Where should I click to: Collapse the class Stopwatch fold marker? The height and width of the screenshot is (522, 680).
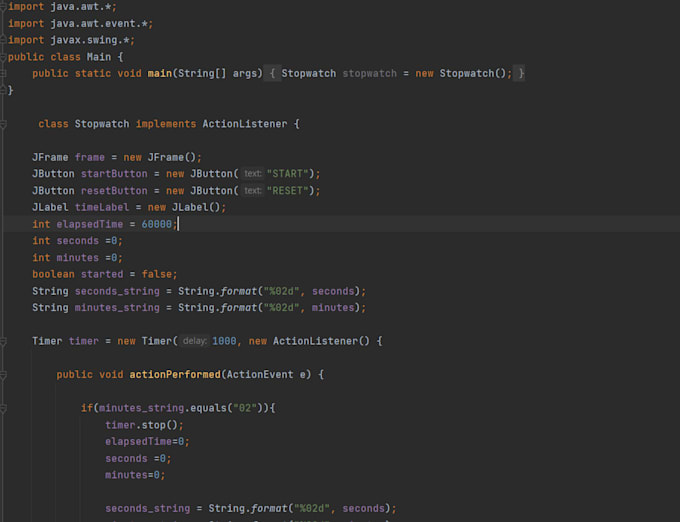click(x=3, y=124)
